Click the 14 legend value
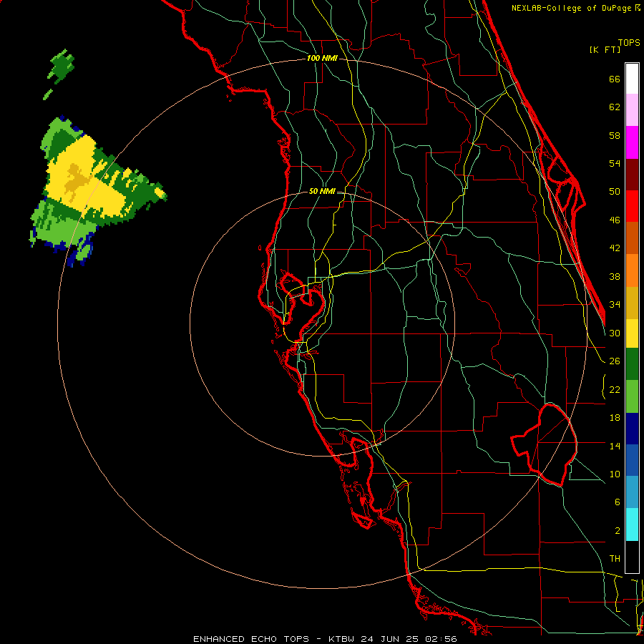The height and width of the screenshot is (644, 644). tap(615, 446)
